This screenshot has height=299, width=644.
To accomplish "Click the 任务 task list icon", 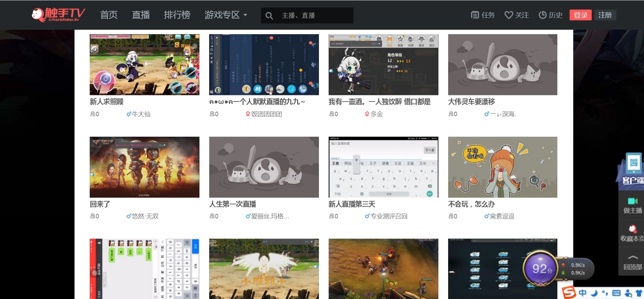I will (x=475, y=15).
